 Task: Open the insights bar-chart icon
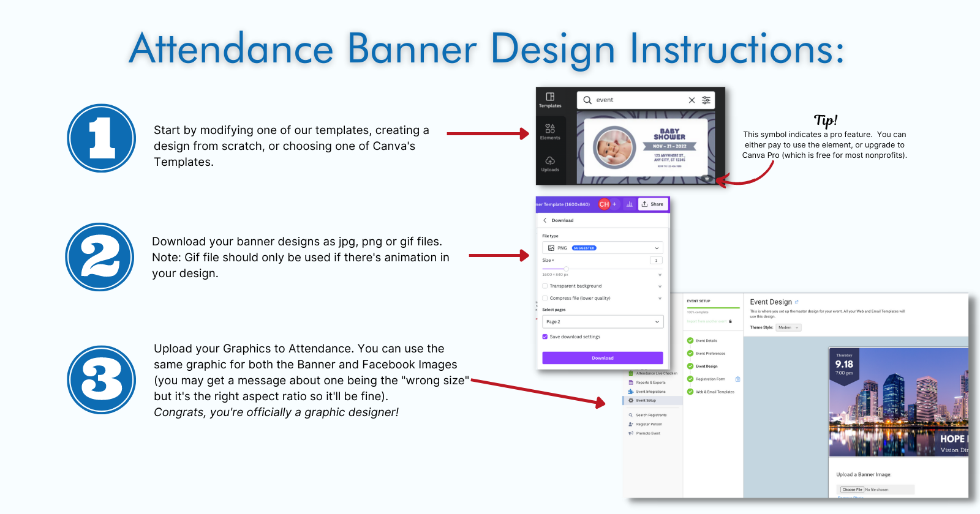click(x=629, y=204)
